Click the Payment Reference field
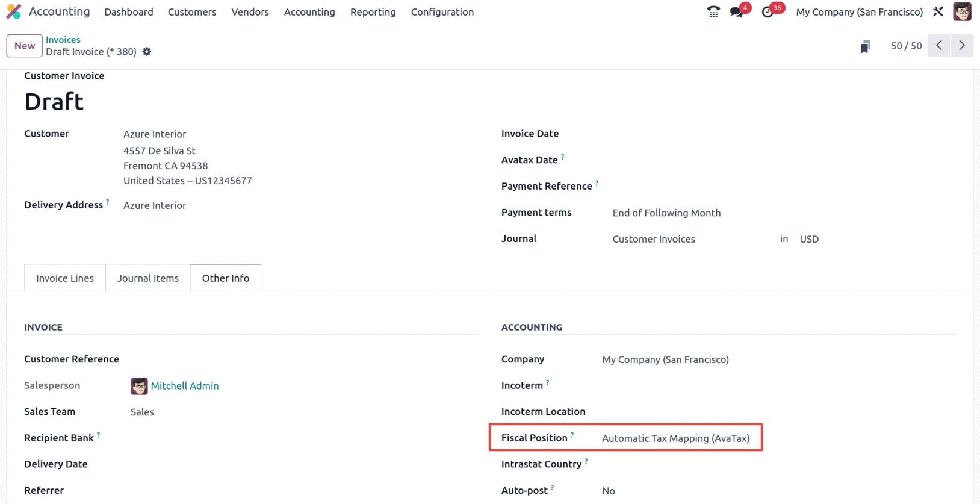 click(x=784, y=186)
